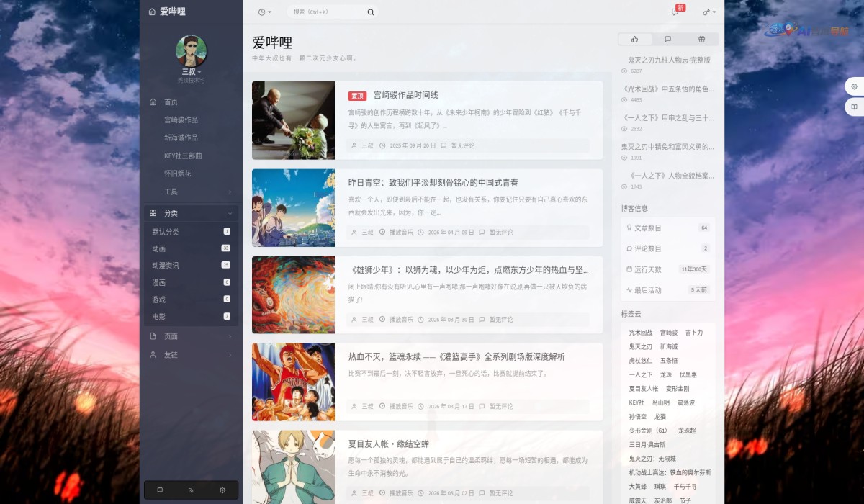
Task: Open the article 昨日青空: 致我们平淡却刻骨铭心的中国式青春
Action: [x=432, y=182]
